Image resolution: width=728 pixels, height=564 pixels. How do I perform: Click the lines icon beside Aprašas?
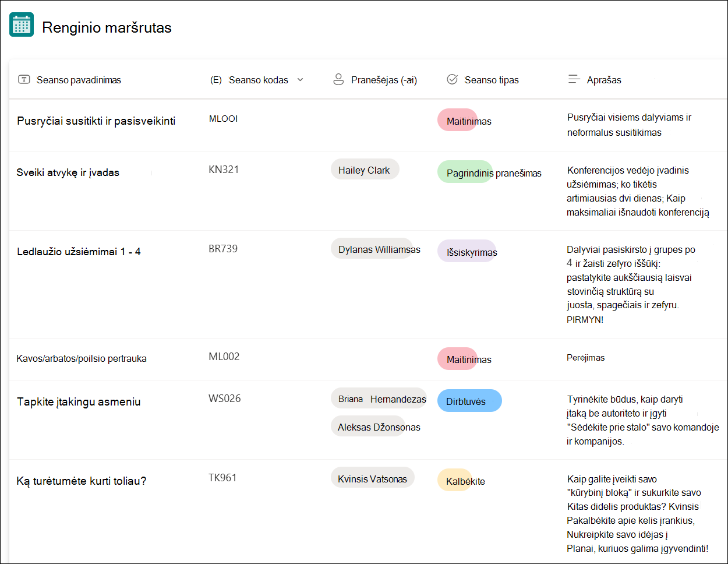point(574,79)
